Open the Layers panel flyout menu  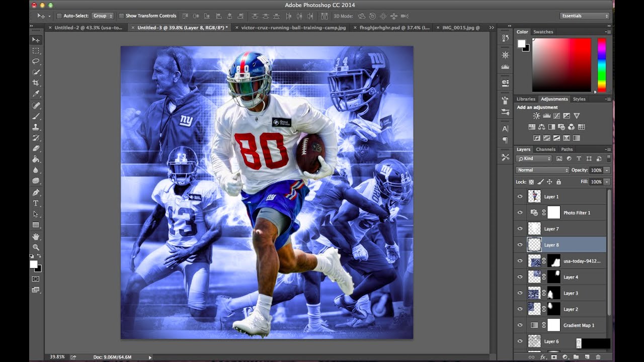tap(607, 149)
